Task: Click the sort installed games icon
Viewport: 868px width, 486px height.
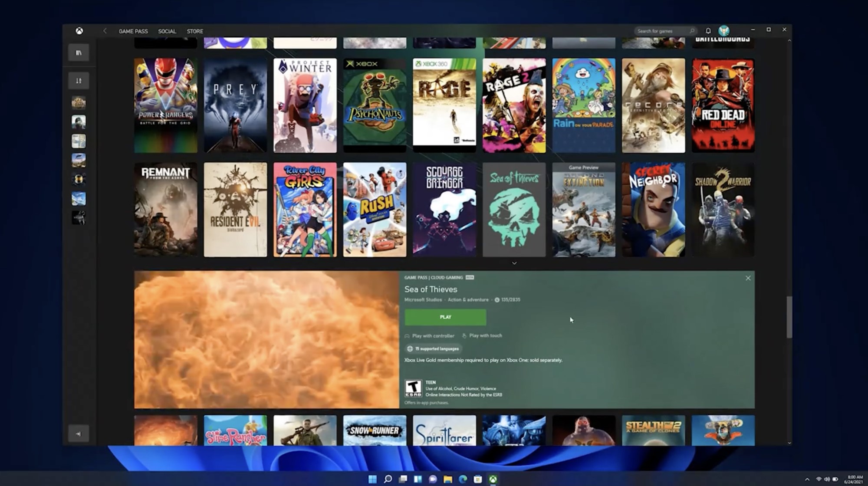Action: [x=79, y=81]
